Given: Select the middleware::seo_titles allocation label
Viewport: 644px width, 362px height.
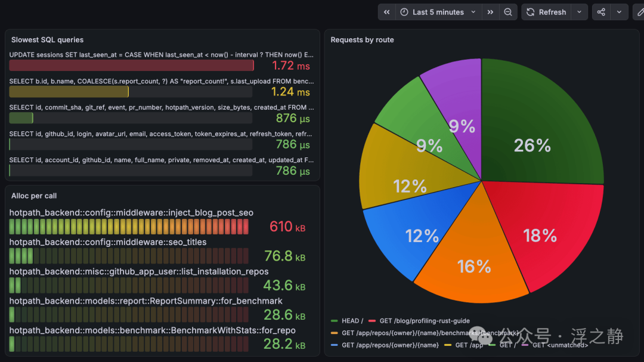Looking at the screenshot, I should click(107, 242).
